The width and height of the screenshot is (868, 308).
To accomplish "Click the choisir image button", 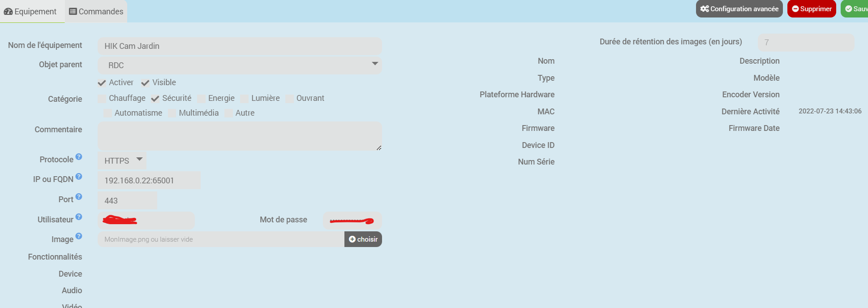I will (363, 239).
